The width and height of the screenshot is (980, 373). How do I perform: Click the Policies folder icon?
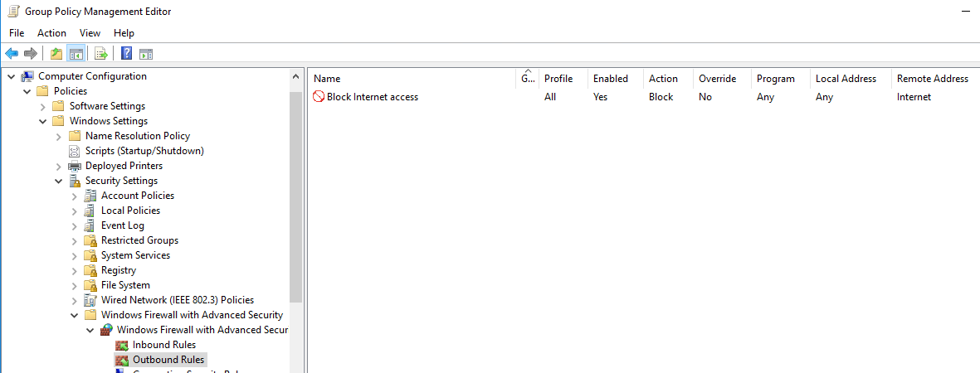click(42, 91)
